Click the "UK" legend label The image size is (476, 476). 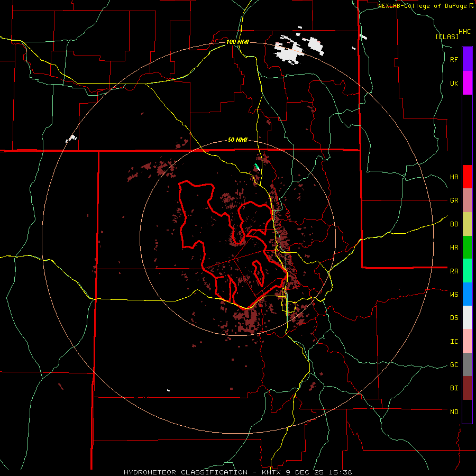point(454,84)
